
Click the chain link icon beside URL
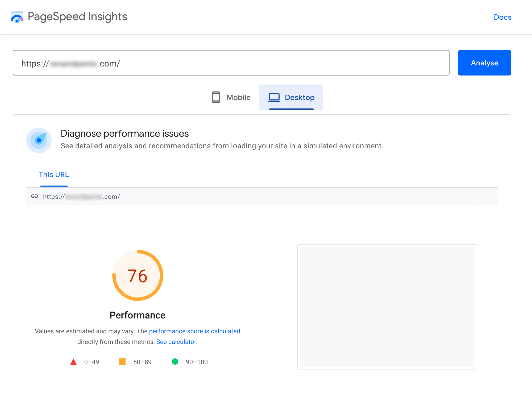(35, 196)
